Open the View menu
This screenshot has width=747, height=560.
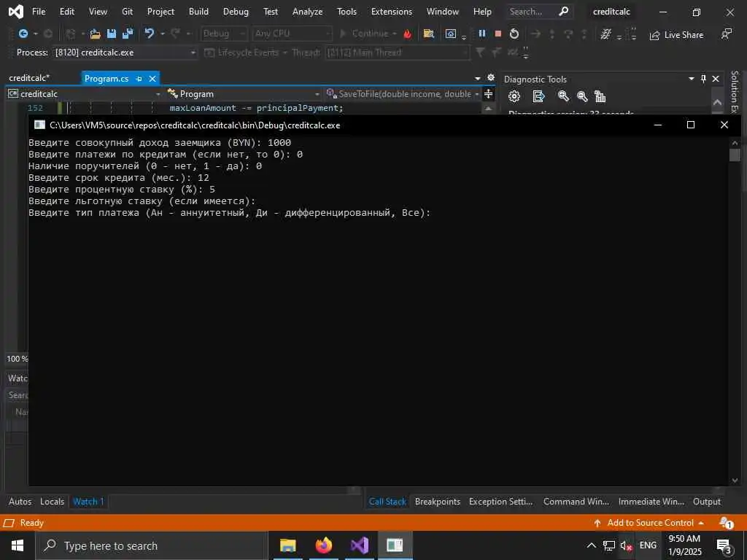tap(98, 12)
